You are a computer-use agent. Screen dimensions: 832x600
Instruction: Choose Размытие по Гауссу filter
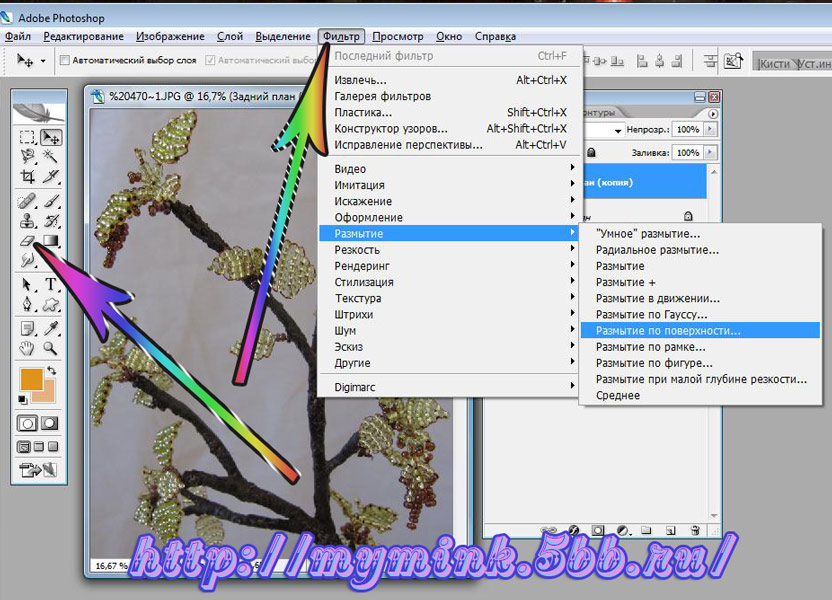click(x=700, y=315)
